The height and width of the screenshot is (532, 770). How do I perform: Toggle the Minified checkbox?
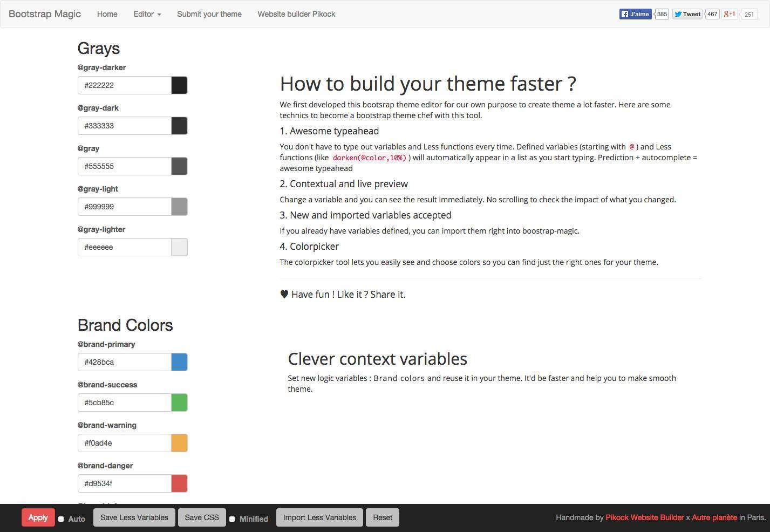click(232, 519)
